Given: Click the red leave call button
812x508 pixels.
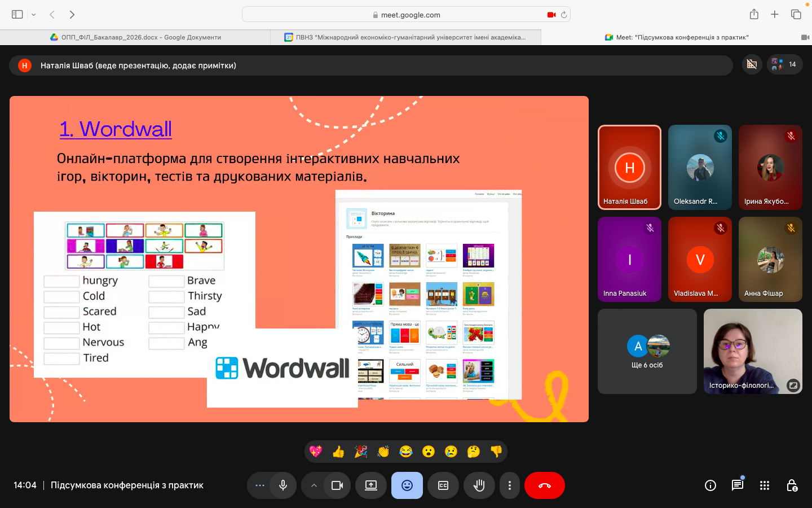Looking at the screenshot, I should 544,485.
